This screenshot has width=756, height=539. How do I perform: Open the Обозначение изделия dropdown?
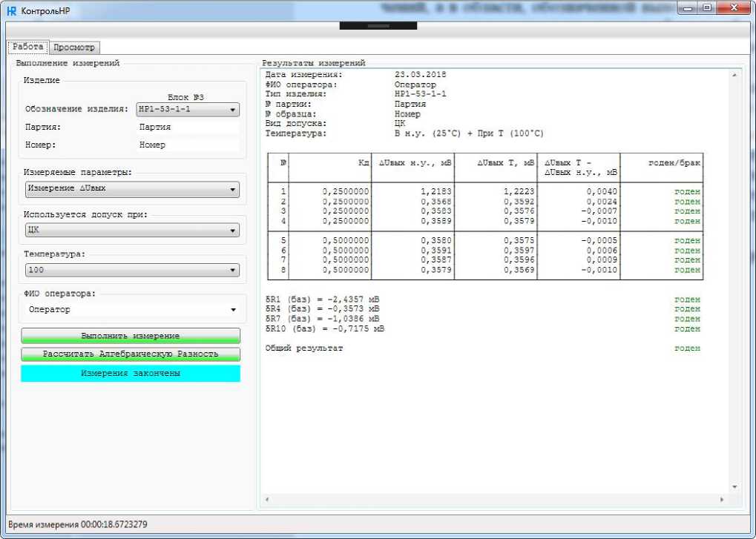188,110
